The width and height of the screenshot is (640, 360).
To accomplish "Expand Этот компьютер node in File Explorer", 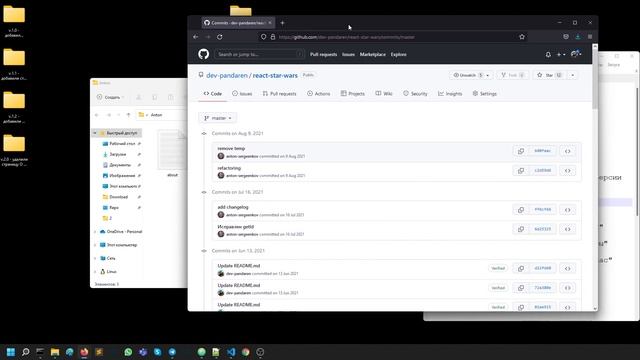I will coord(96,245).
